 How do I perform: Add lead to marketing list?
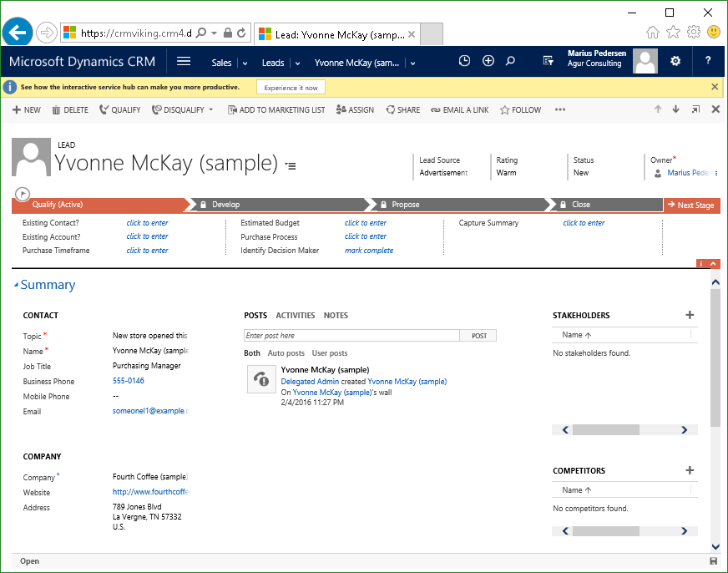click(x=276, y=109)
